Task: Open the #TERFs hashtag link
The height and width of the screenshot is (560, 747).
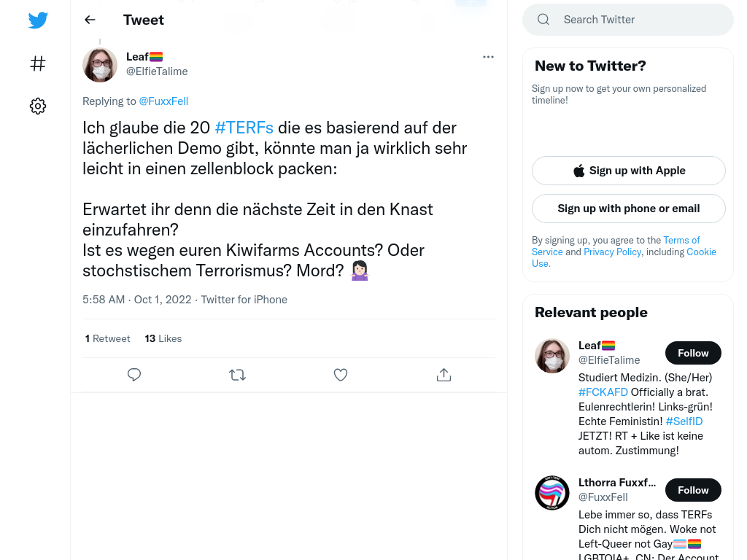Action: 244,128
